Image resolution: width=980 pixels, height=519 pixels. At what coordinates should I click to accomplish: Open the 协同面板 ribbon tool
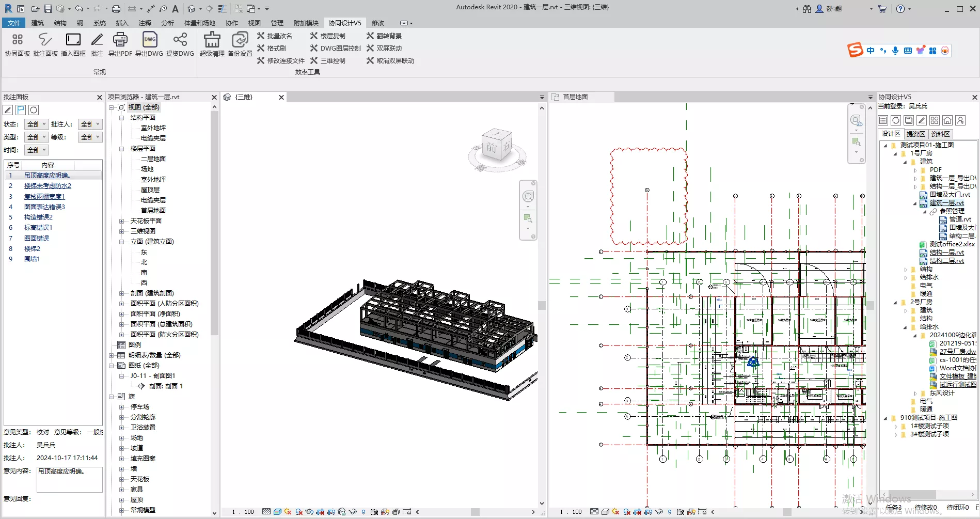point(17,44)
